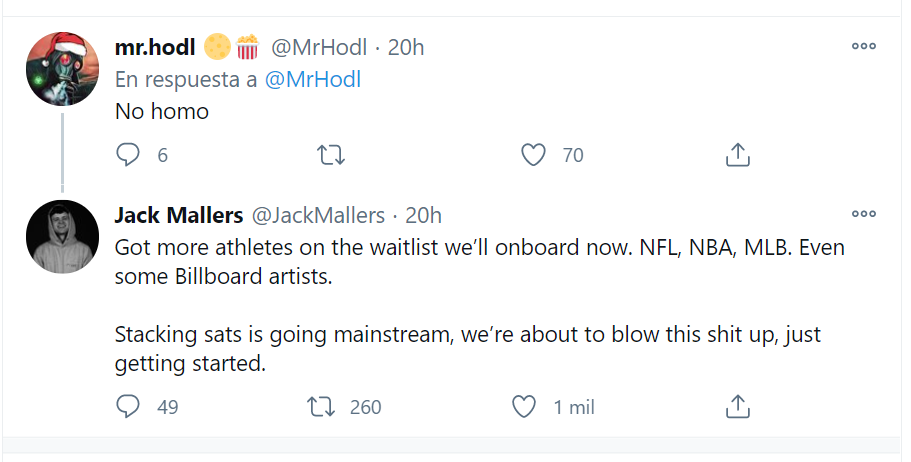Open more options for mr.hodl's tweet
This screenshot has width=911, height=462.
coord(863,46)
